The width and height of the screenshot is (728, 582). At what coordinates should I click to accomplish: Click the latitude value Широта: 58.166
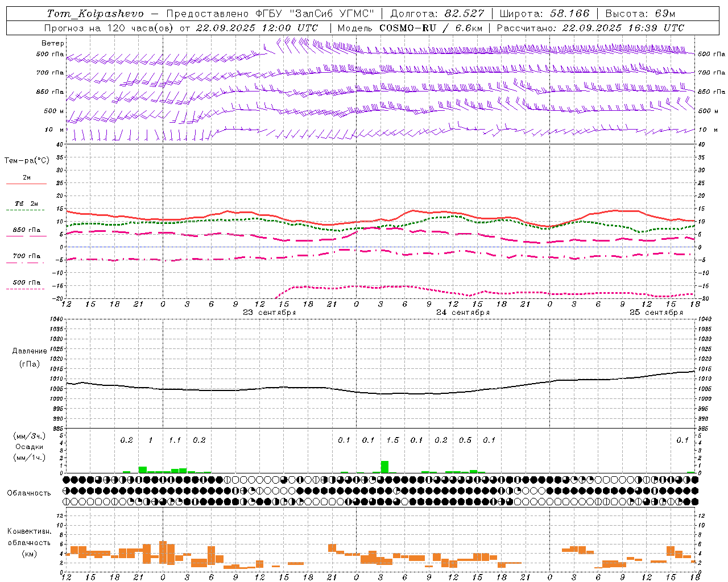tap(545, 13)
